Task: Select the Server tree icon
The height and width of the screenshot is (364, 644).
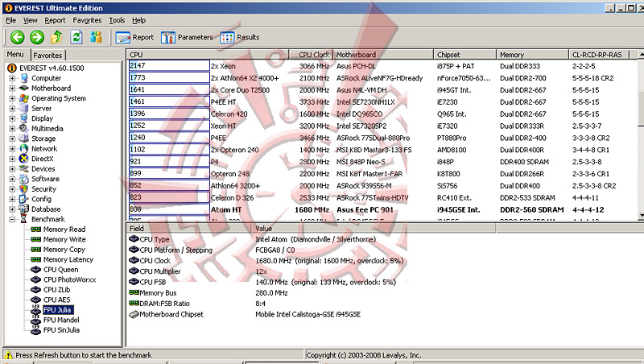Action: coord(24,109)
